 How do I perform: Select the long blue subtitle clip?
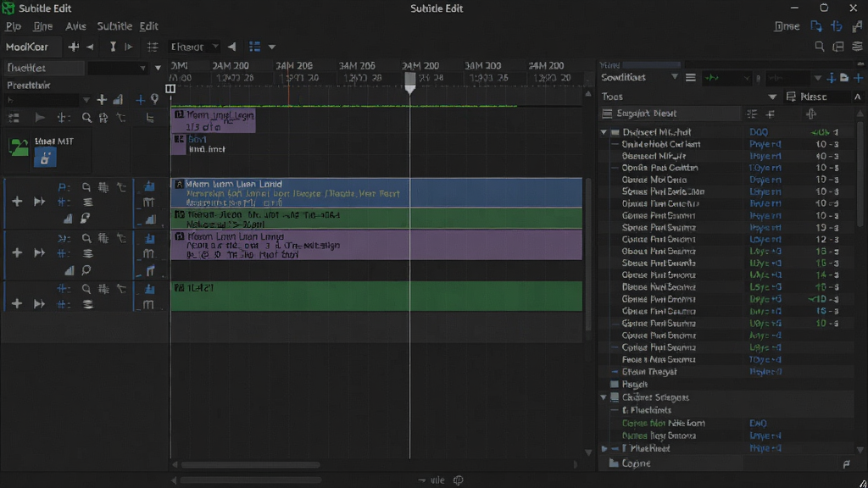click(377, 192)
